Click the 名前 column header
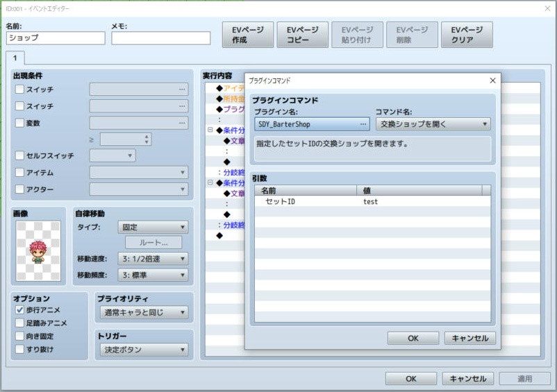 [306, 191]
